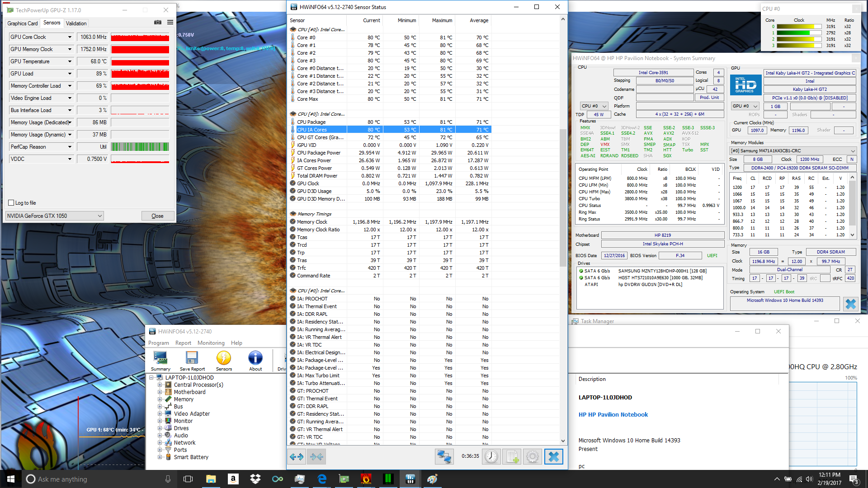Click the Task View taskbar icon

pos(188,479)
